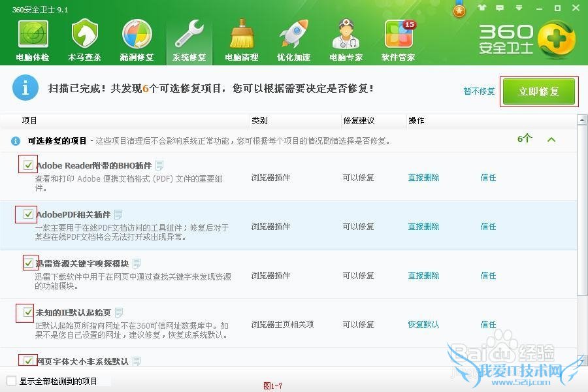Click the 360安全卫士 plus logo
The height and width of the screenshot is (392, 588).
556,39
